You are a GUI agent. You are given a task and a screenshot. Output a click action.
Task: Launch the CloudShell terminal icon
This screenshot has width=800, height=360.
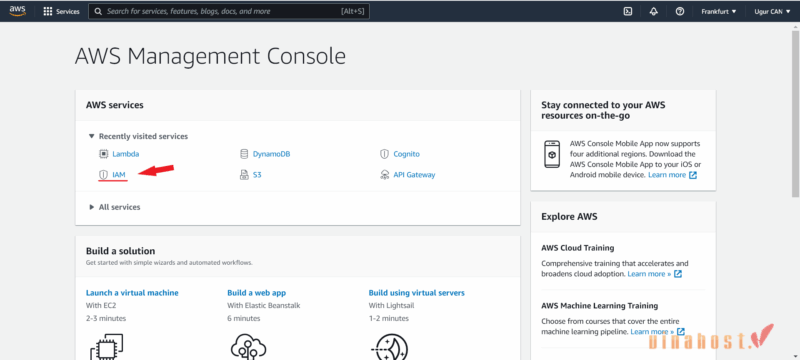pos(628,11)
